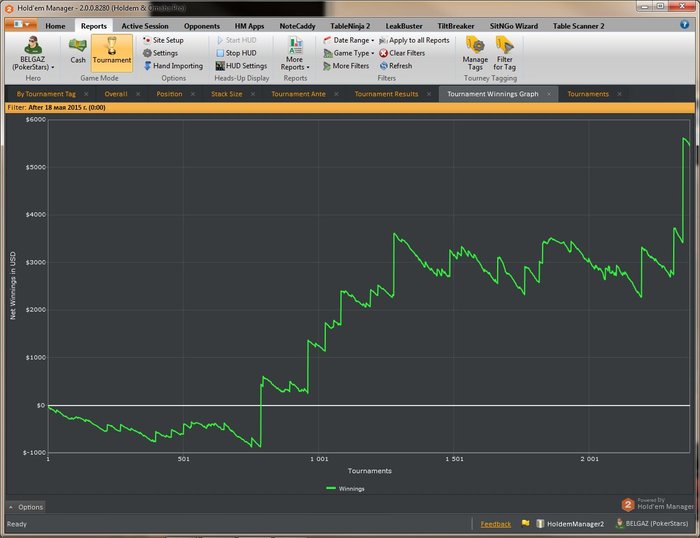Click Clear Filters
The image size is (700, 538).
(x=402, y=53)
